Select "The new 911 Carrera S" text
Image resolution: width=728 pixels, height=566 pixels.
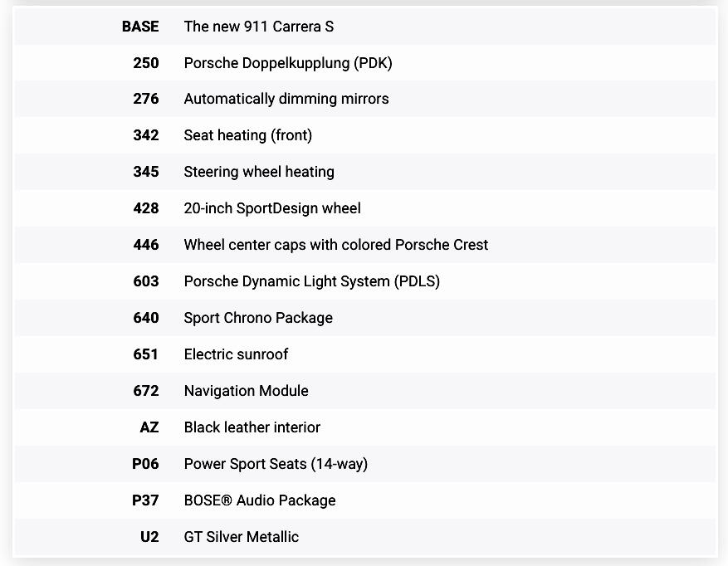(259, 27)
